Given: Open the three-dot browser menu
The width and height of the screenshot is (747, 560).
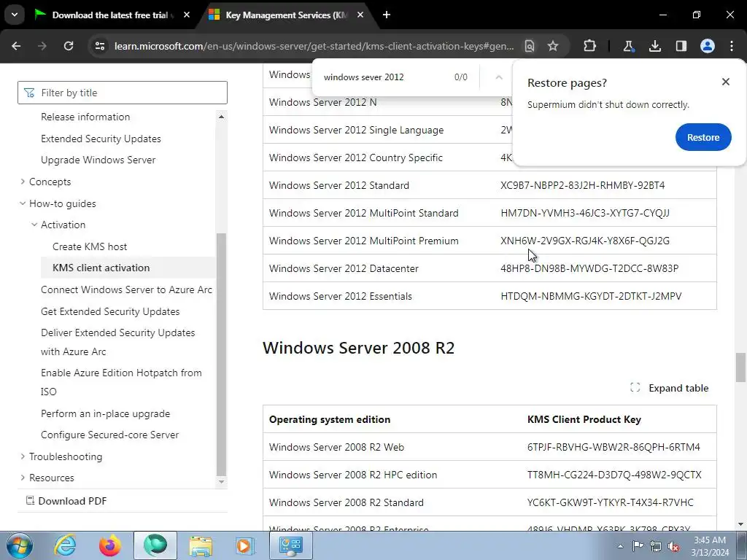Looking at the screenshot, I should tap(732, 46).
